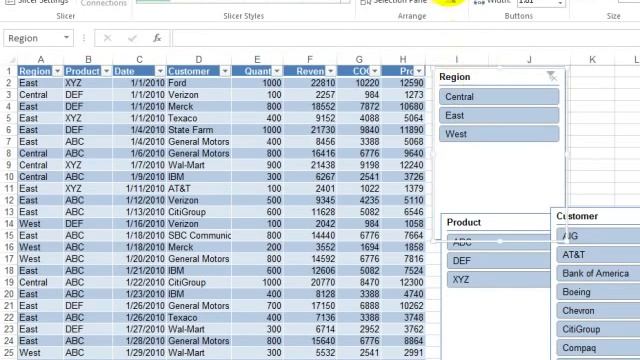The height and width of the screenshot is (360, 640).
Task: Select column A header
Action: pyautogui.click(x=40, y=60)
